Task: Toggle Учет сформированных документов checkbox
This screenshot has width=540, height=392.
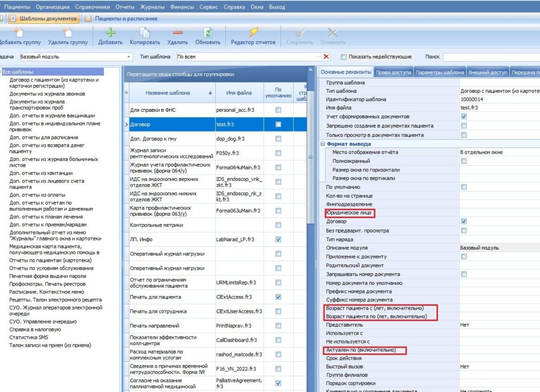Action: 464,117
